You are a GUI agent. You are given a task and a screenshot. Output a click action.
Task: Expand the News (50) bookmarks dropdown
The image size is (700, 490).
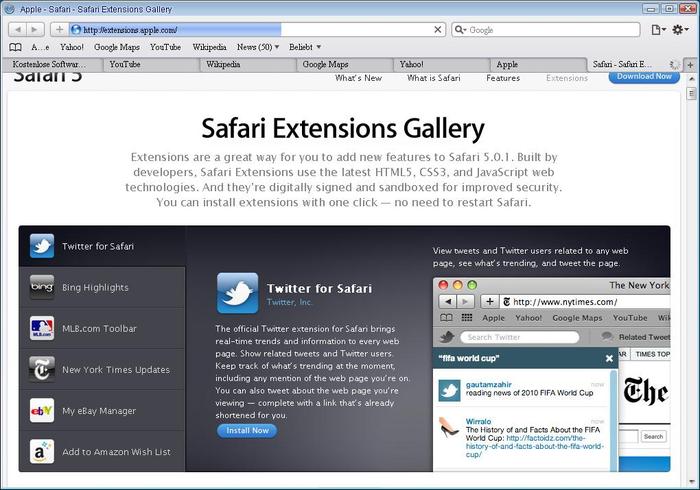pos(258,47)
